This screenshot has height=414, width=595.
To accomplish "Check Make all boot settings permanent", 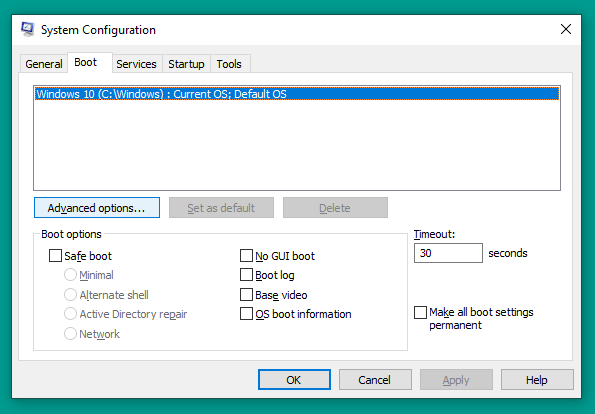I will coord(420,313).
